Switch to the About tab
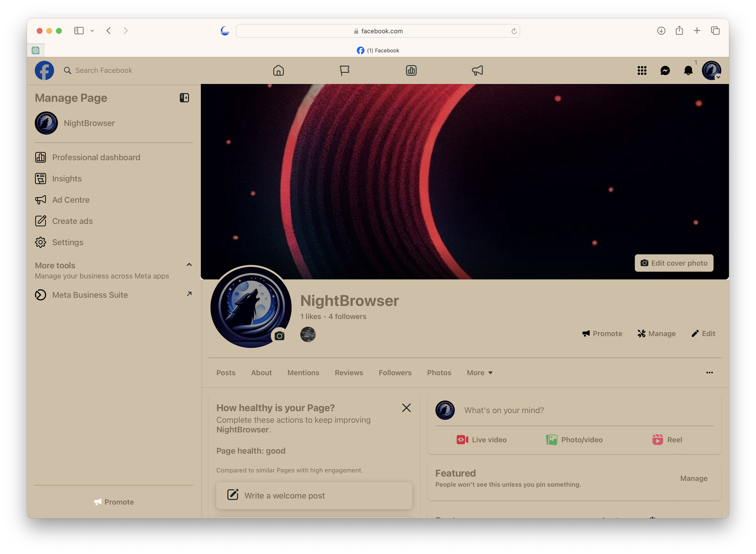756x554 pixels. tap(261, 373)
